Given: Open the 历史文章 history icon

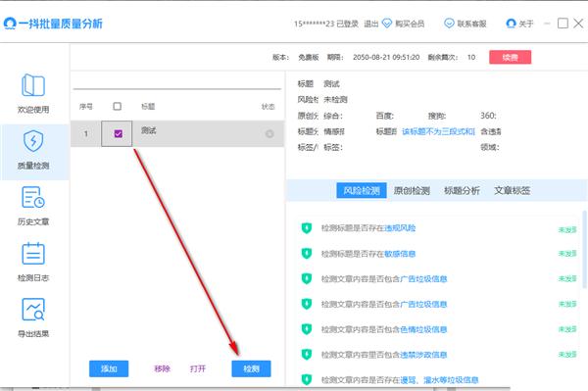Looking at the screenshot, I should 33,197.
